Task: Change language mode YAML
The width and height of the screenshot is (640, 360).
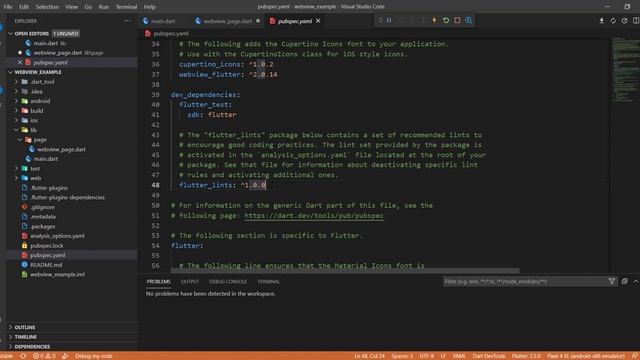Action: coord(459,356)
